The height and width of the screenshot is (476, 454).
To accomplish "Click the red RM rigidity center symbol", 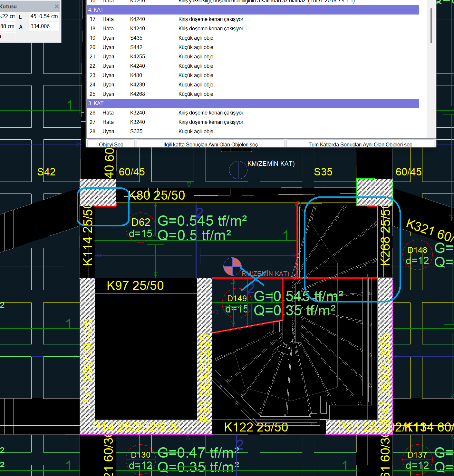I will point(232,266).
